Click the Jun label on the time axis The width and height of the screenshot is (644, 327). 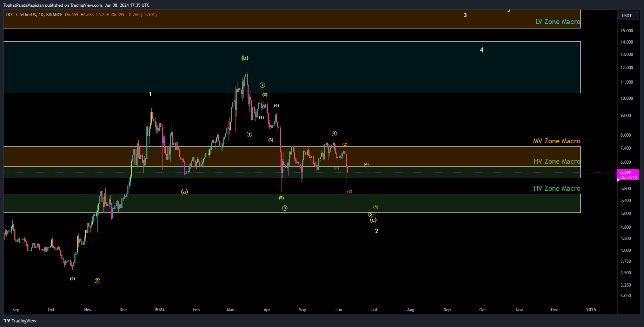click(339, 310)
